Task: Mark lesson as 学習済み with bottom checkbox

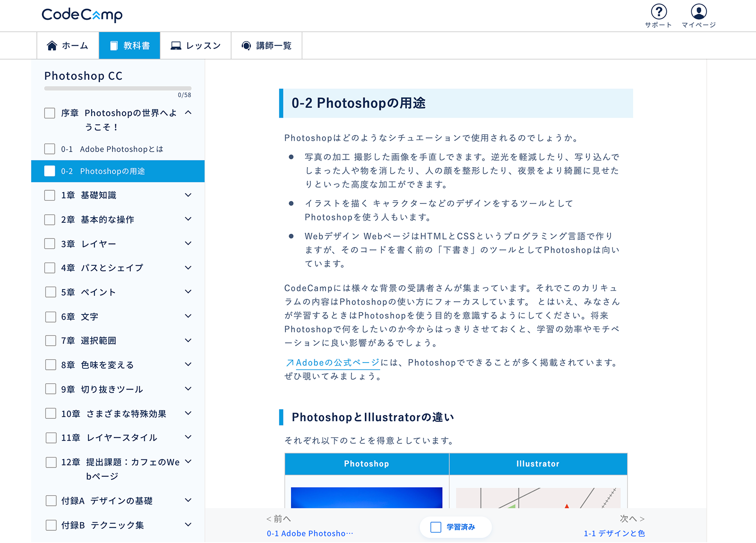Action: pos(436,527)
